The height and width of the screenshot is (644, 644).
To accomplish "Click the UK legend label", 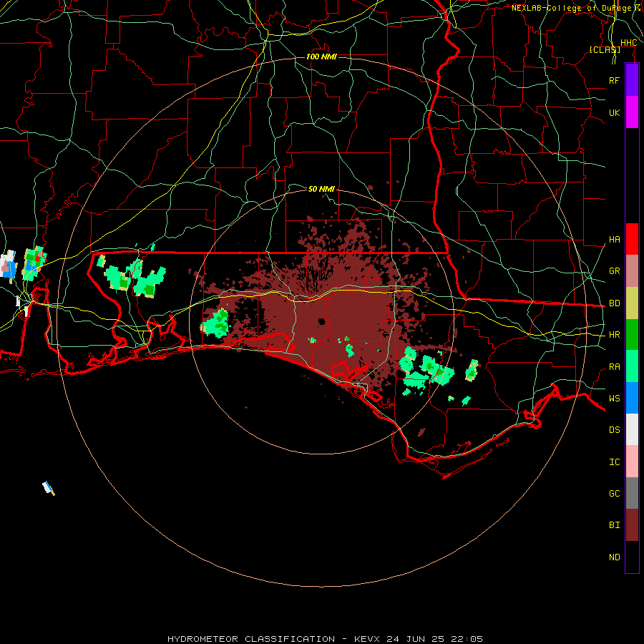I will (x=614, y=112).
